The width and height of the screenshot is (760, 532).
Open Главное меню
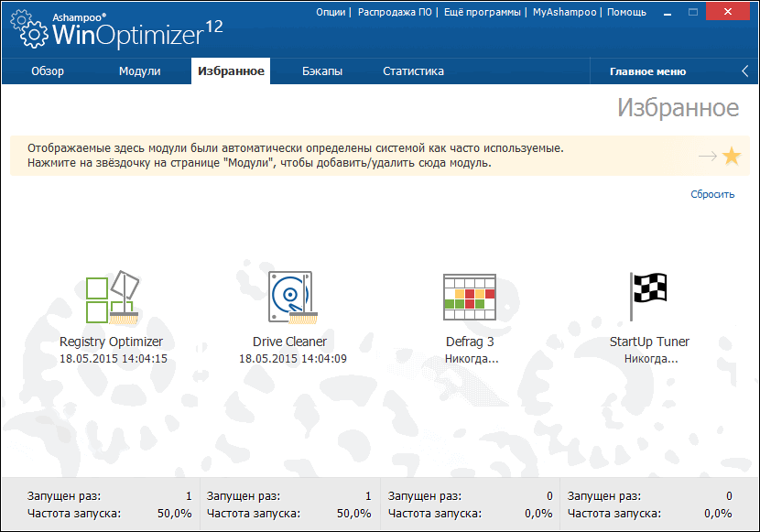click(x=647, y=71)
